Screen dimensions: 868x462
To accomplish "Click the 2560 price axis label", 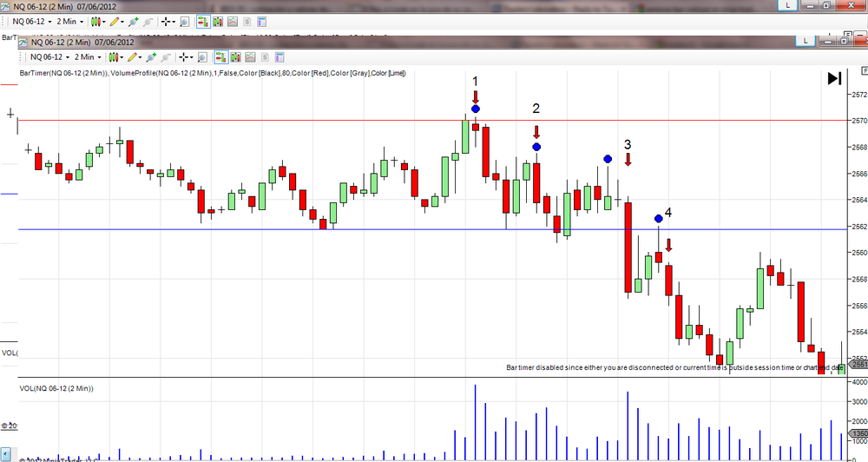I will point(859,252).
